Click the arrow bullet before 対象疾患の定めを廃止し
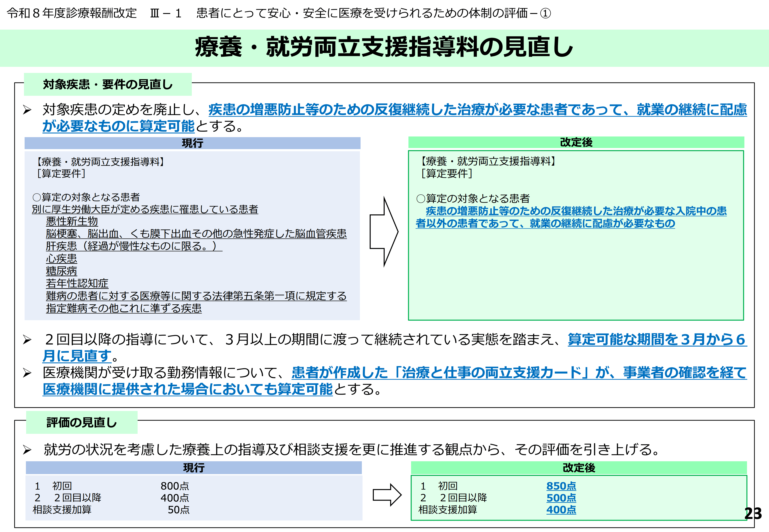This screenshot has height=532, width=769. point(27,110)
